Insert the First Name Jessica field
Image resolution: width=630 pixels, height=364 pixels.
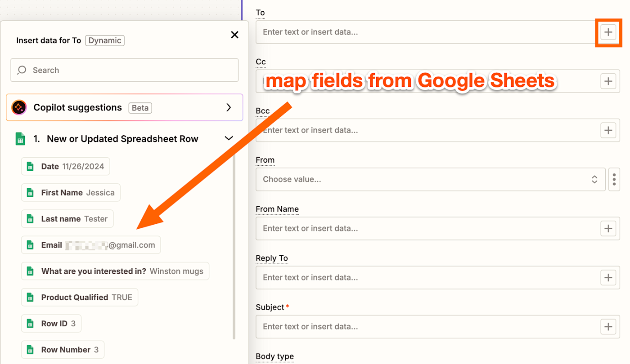click(71, 192)
